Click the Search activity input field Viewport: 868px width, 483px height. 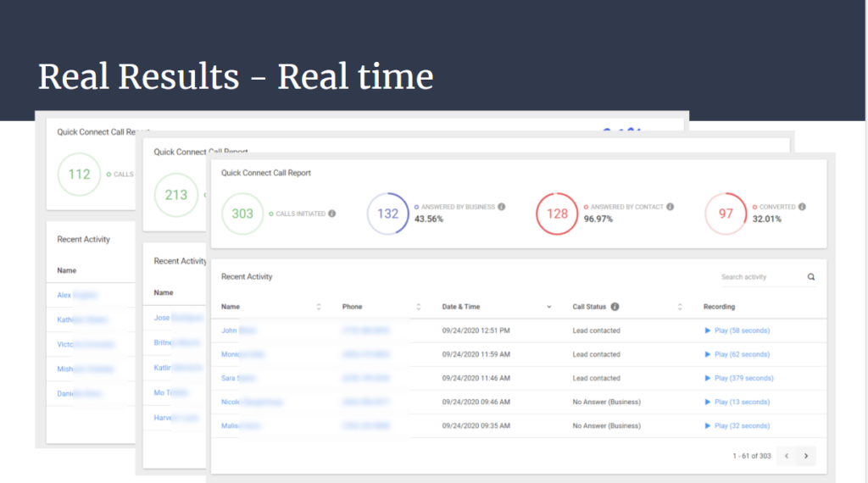(x=760, y=277)
